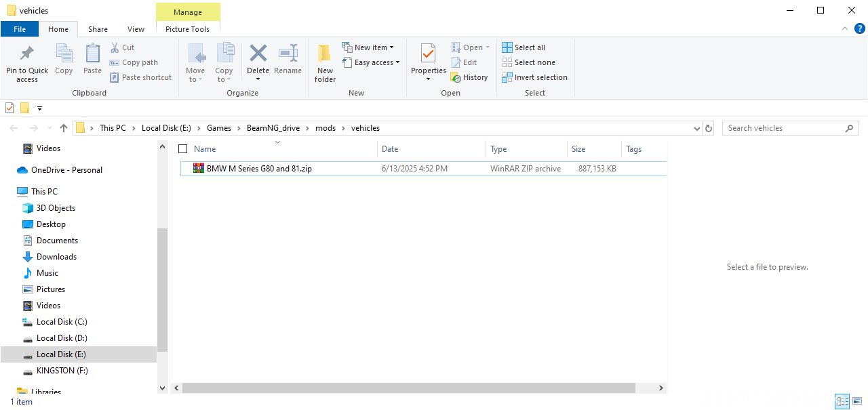868x410 pixels.
Task: Go up one folder level
Action: click(x=64, y=128)
